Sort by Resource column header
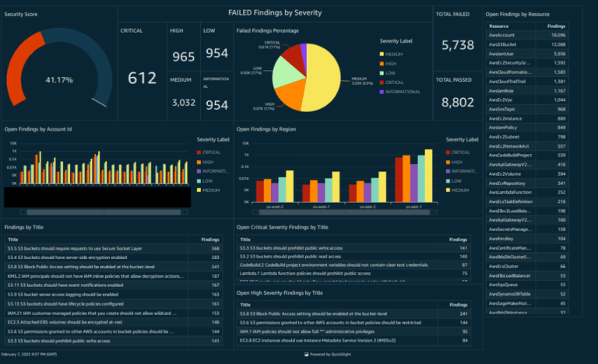The width and height of the screenshot is (598, 364). (499, 26)
